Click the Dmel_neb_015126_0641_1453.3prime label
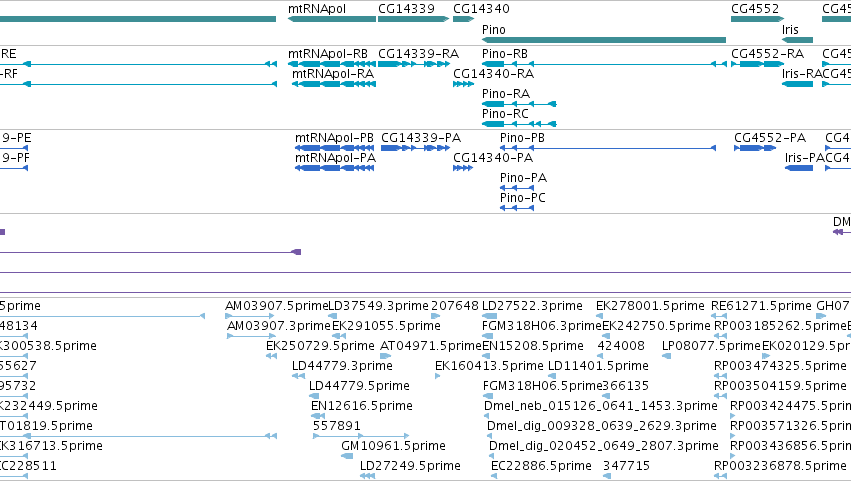This screenshot has height=481, width=851. 601,406
